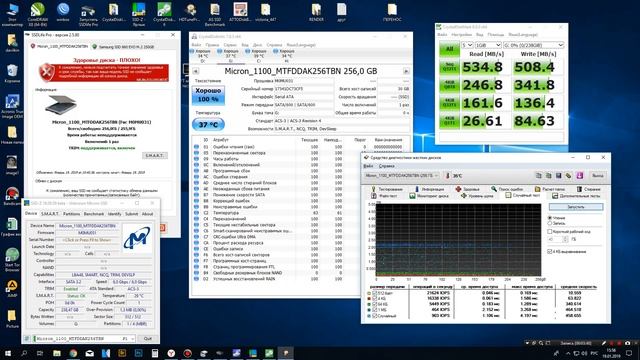
Task: Click the red shield error icon in SSDLife
Action: tap(47, 72)
